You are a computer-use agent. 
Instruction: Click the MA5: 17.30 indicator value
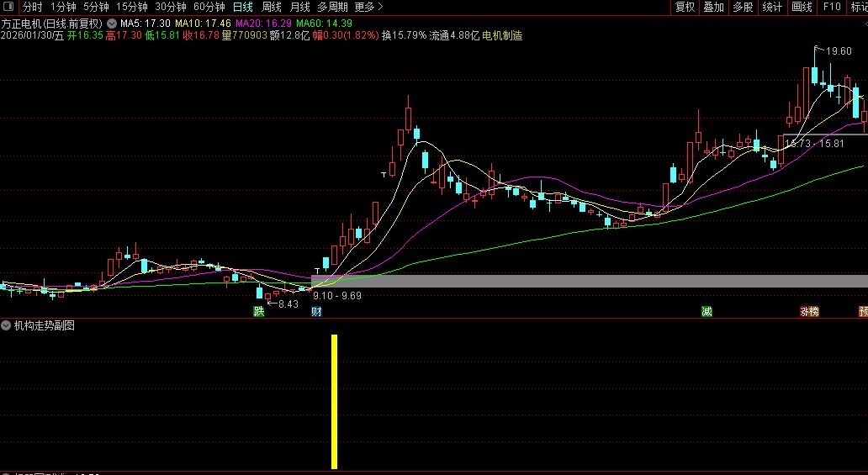pyautogui.click(x=145, y=24)
